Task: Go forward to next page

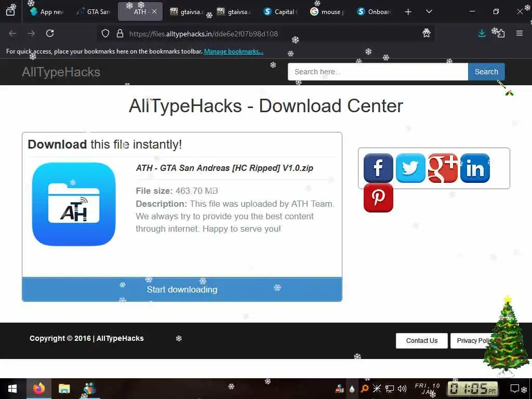Action: 31,33
